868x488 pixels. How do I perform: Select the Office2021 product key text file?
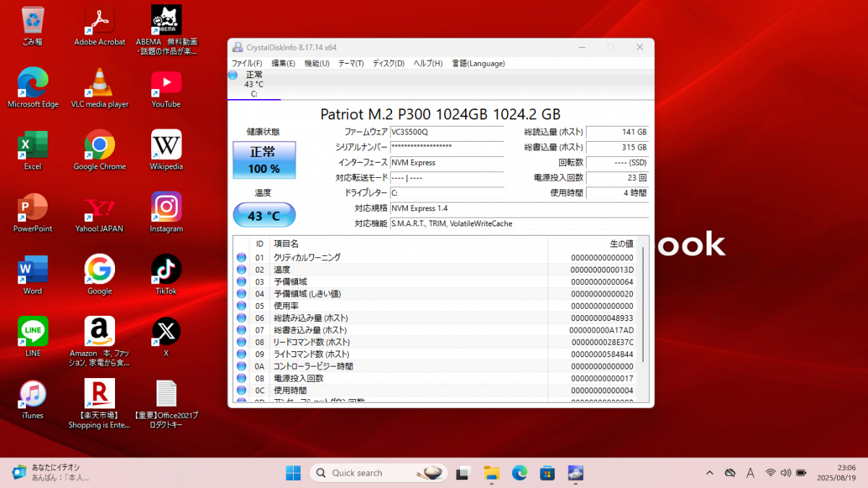click(166, 403)
